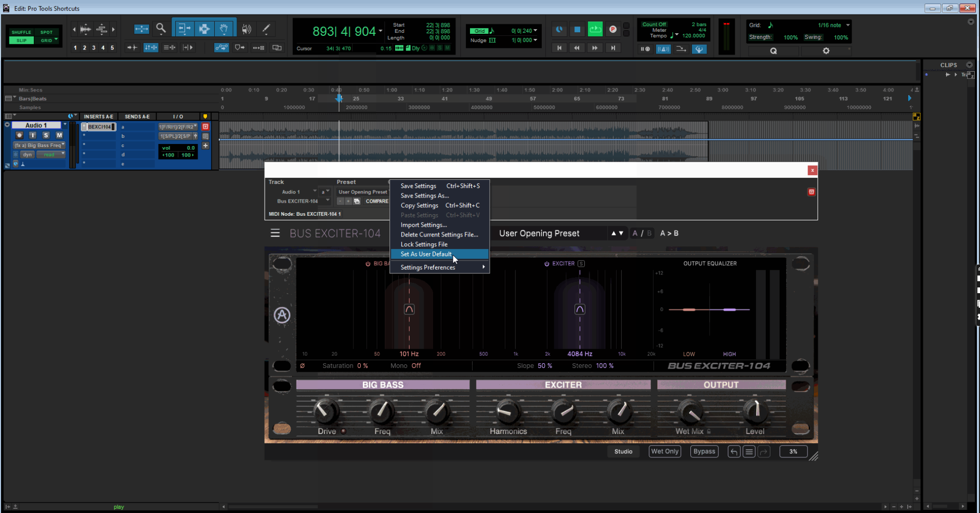Screen dimensions: 980x513
Task: Choose Save Settings As menu item
Action: coord(440,196)
